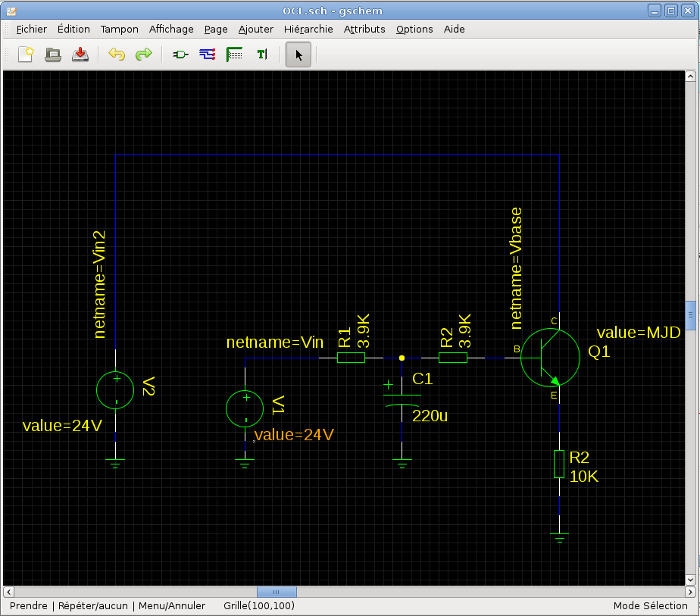
Task: Toggle the Select mode arrow button
Action: click(298, 55)
